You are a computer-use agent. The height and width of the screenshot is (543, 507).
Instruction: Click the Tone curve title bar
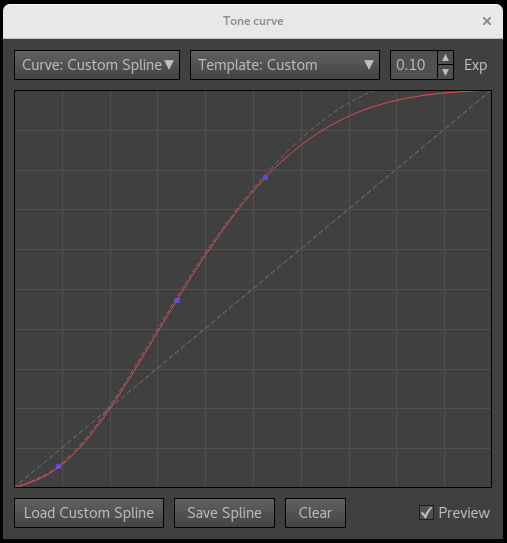coord(253,21)
